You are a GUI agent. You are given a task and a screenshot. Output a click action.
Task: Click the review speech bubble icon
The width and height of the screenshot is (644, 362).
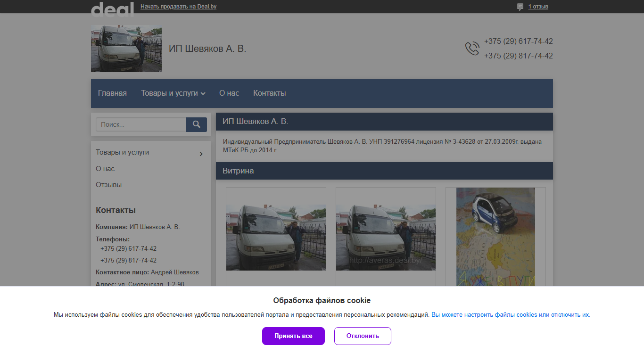pos(520,7)
